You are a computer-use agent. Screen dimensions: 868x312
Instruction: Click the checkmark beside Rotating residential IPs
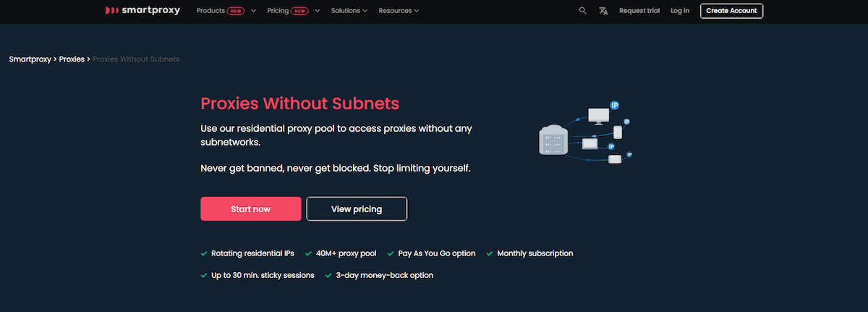point(204,254)
